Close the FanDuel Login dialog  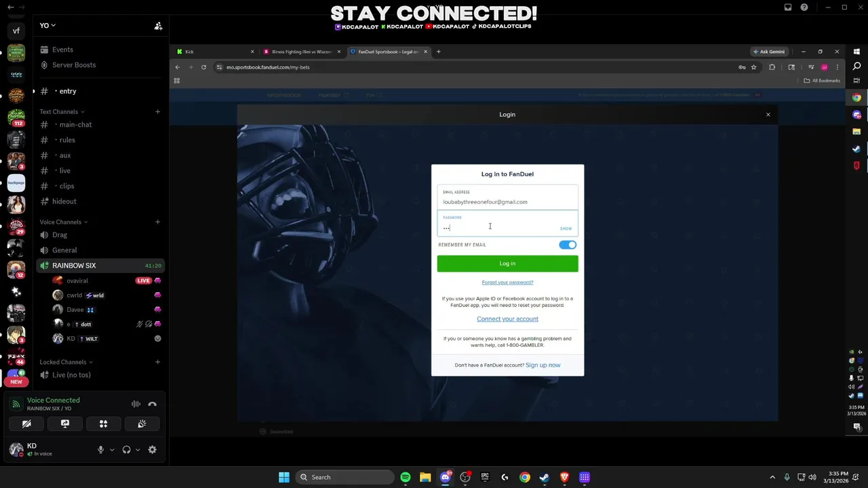point(768,115)
